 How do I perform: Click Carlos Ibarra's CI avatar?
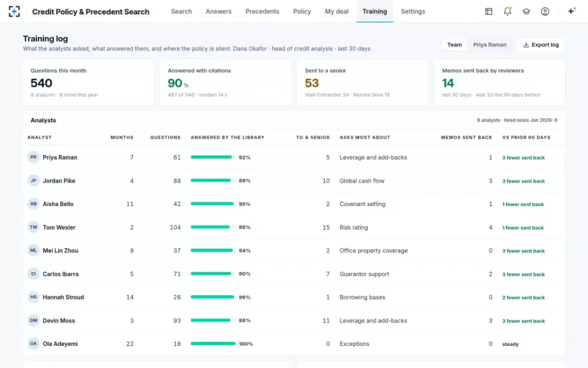[x=33, y=274]
